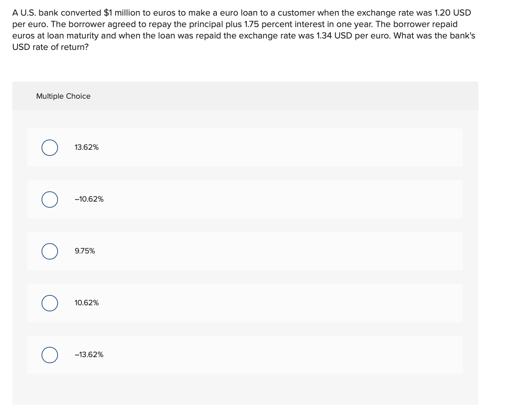The width and height of the screenshot is (507, 420).
Task: Click the first answer's text label, 13.62%
Action: (x=87, y=147)
